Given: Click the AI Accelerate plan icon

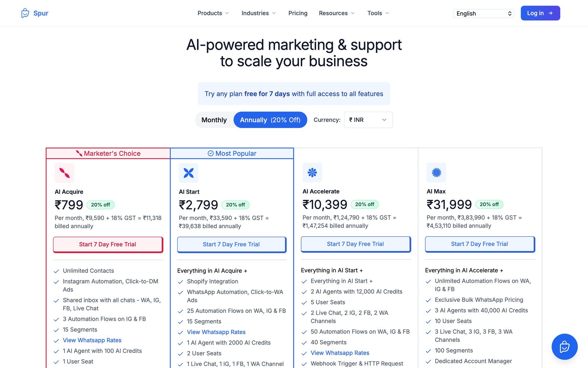Looking at the screenshot, I should pos(312,173).
